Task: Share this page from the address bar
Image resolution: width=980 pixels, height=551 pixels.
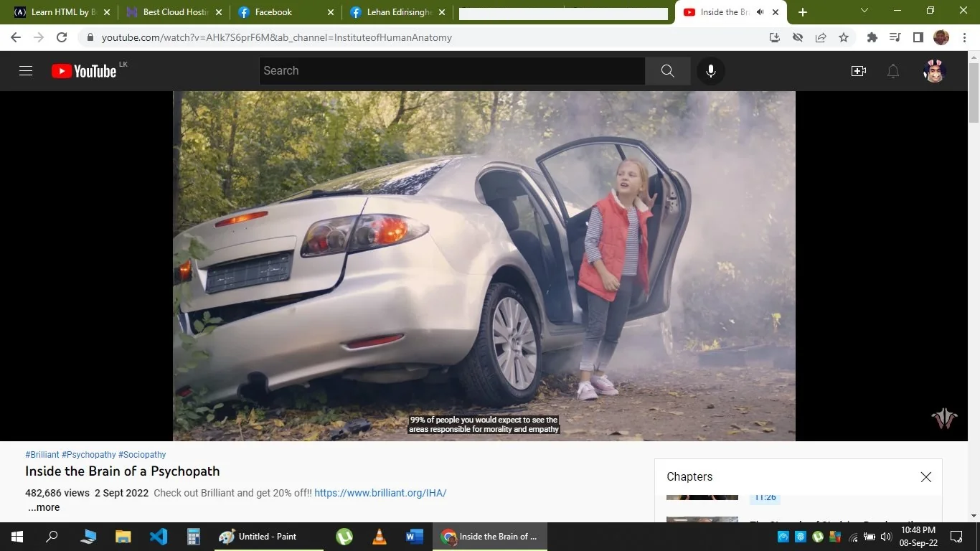Action: (821, 37)
